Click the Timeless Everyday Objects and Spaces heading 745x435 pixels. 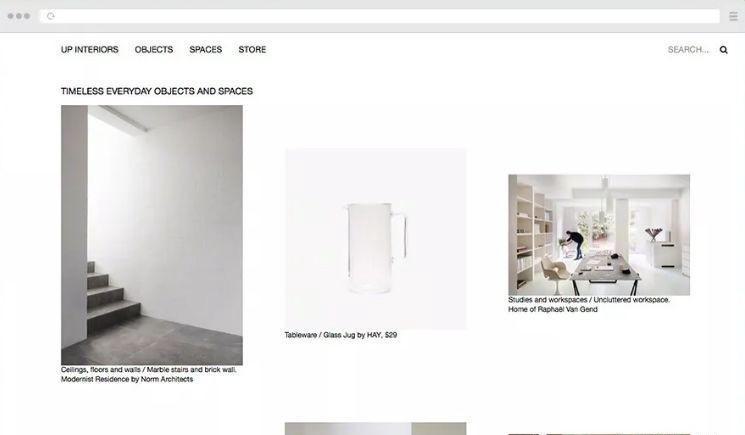[x=157, y=91]
